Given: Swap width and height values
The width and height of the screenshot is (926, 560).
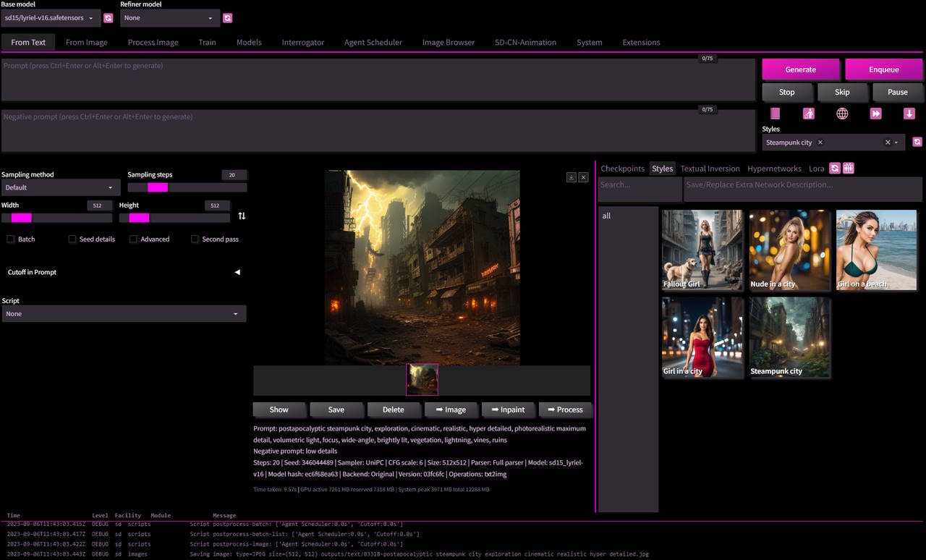Looking at the screenshot, I should pos(242,216).
